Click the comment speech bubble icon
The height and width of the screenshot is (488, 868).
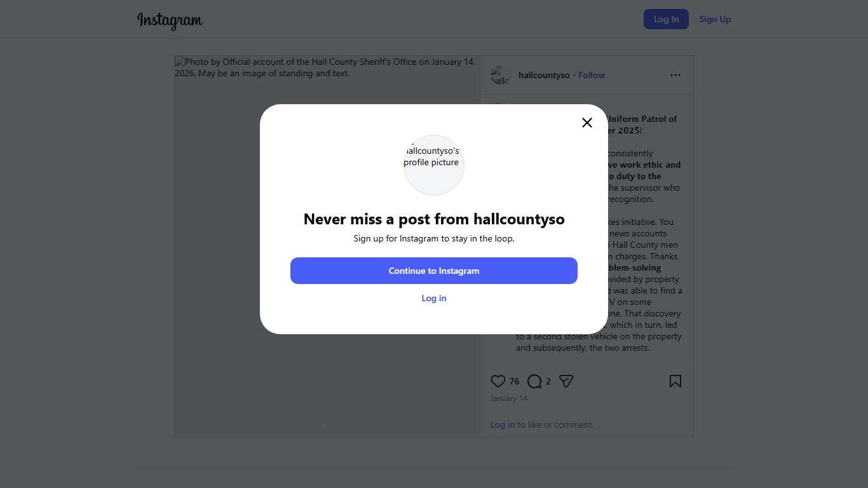tap(534, 381)
